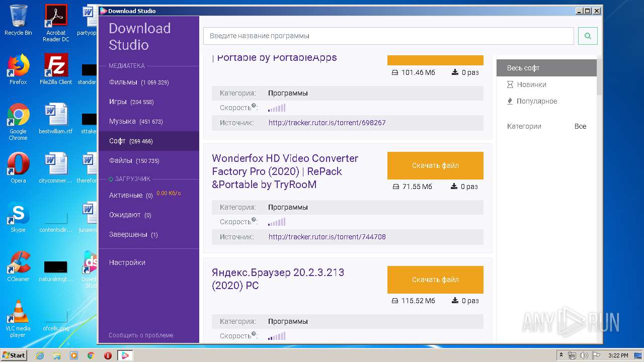Image resolution: width=644 pixels, height=362 pixels.
Task: Open Recycle Bin desktop icon
Action: 18,20
